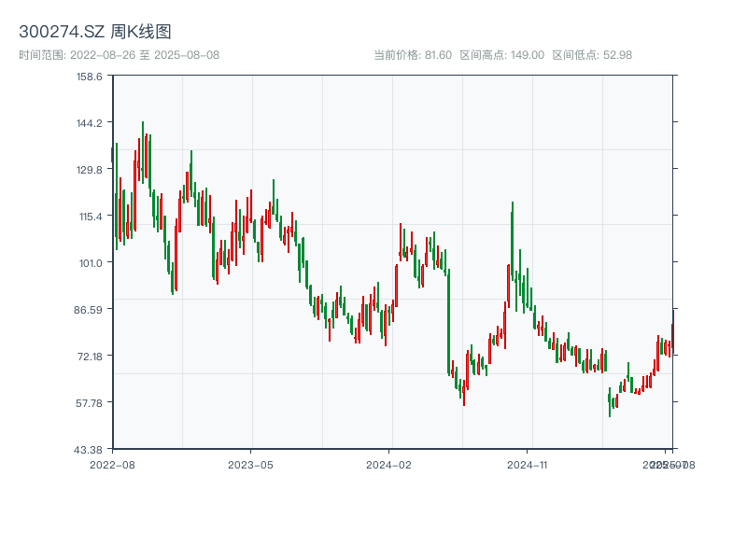This screenshot has height=560, width=747.
Task: Click y-axis label 57.78
Action: pyautogui.click(x=89, y=403)
